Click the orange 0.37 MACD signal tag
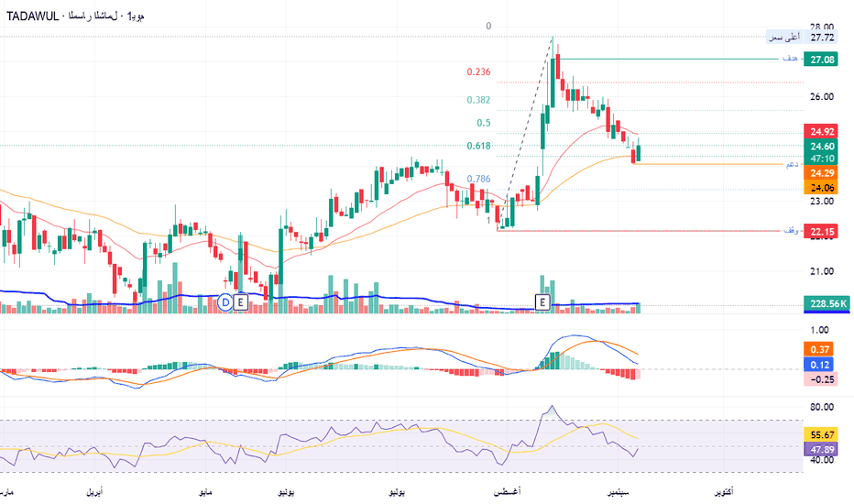This screenshot has height=504, width=854. coord(818,350)
